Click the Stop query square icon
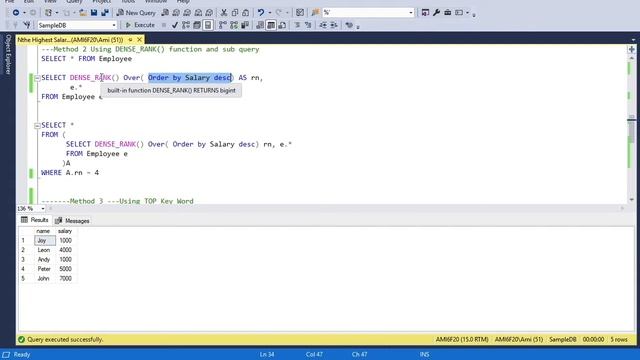 coord(164,25)
